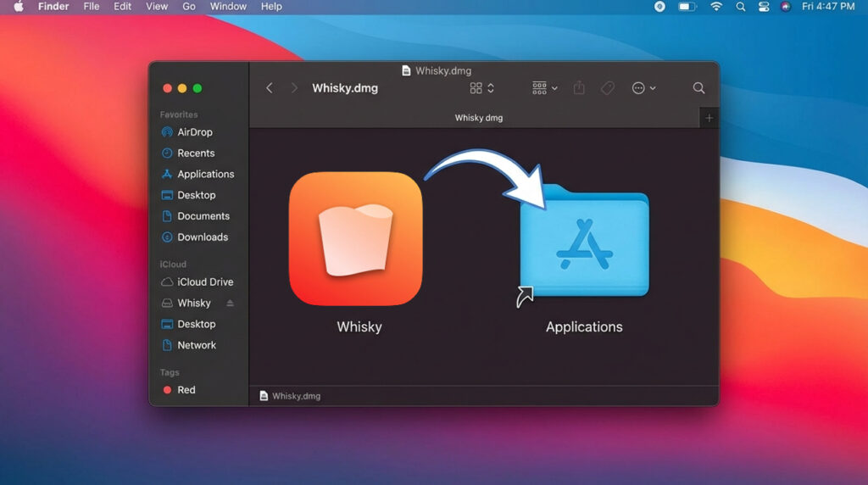Open the Wi-Fi status menu

tap(716, 7)
